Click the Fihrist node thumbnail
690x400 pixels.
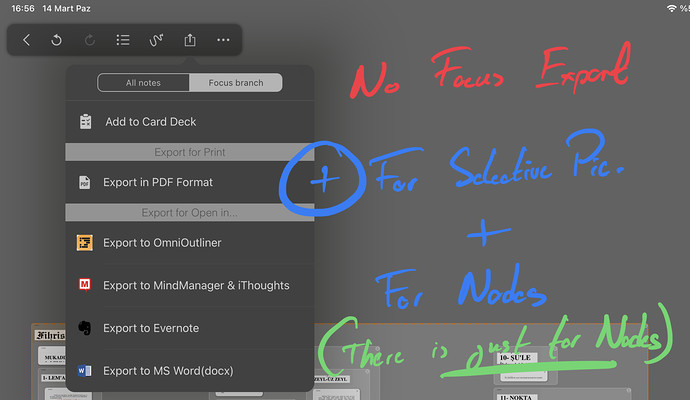[50, 335]
